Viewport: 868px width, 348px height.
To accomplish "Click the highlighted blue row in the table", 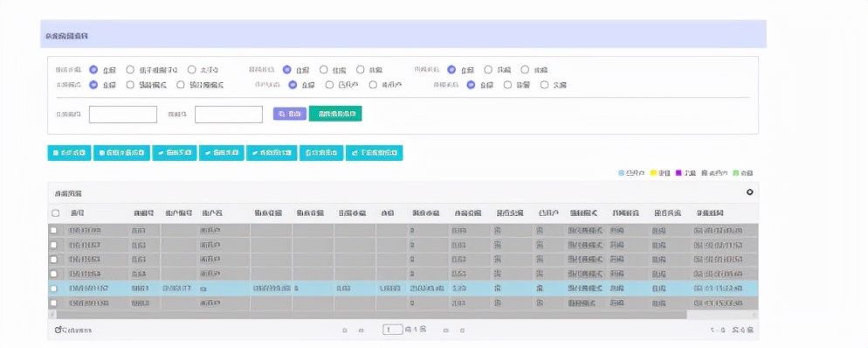I will (403, 289).
